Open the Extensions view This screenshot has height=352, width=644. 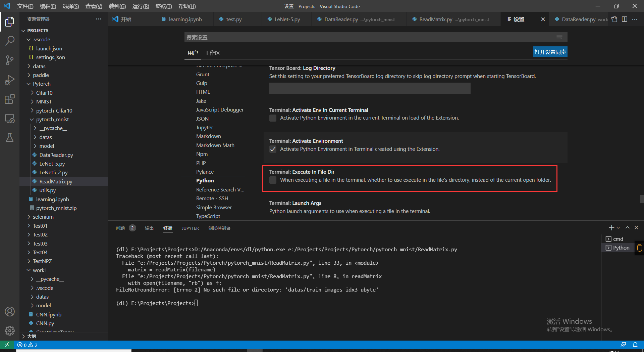click(x=10, y=99)
